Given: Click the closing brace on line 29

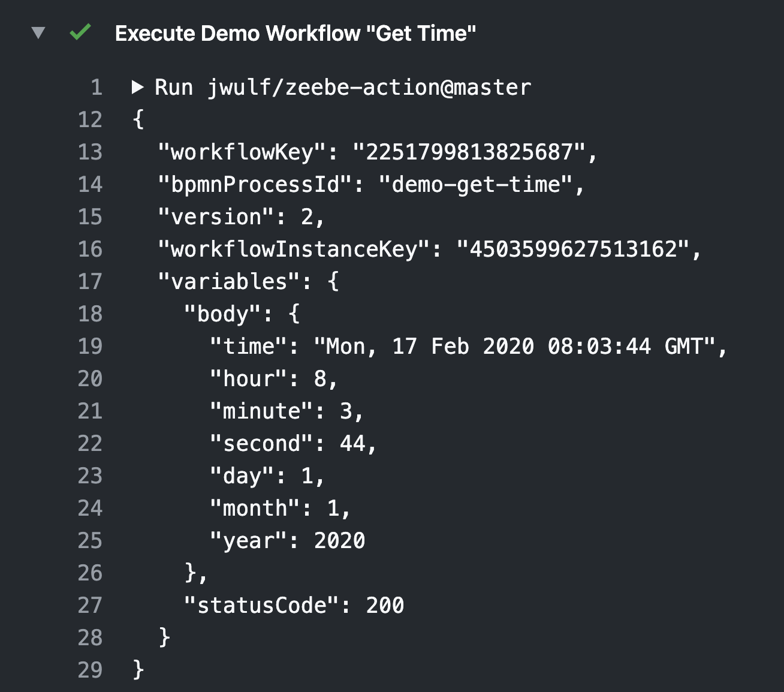Looking at the screenshot, I should tap(138, 669).
